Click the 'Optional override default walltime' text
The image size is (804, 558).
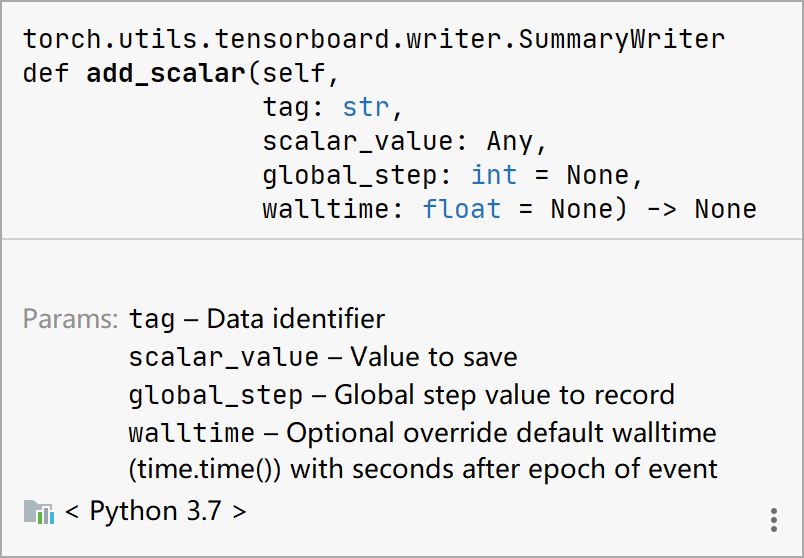(501, 433)
